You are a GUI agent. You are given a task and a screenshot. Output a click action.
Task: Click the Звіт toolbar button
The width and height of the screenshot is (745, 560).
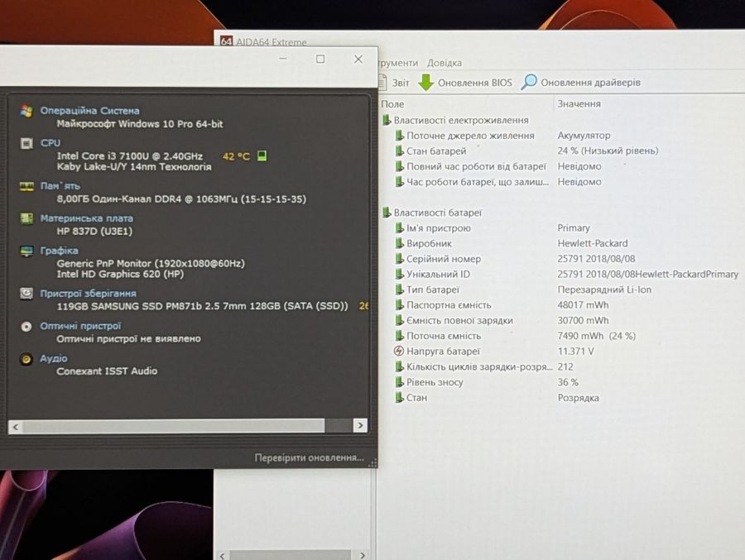pos(394,83)
